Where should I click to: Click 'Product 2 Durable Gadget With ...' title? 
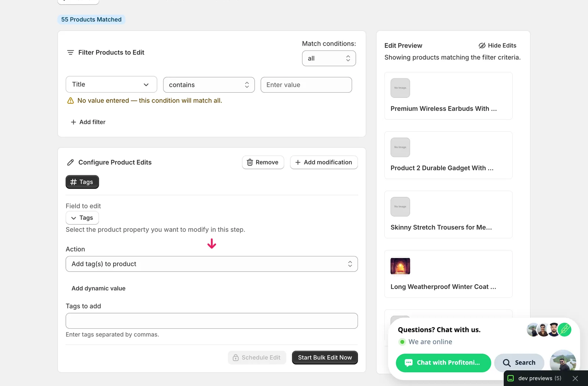(x=442, y=168)
